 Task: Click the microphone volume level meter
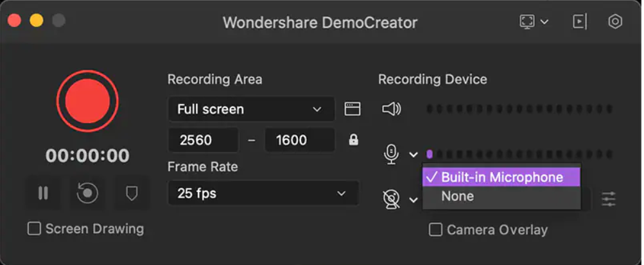pos(519,155)
